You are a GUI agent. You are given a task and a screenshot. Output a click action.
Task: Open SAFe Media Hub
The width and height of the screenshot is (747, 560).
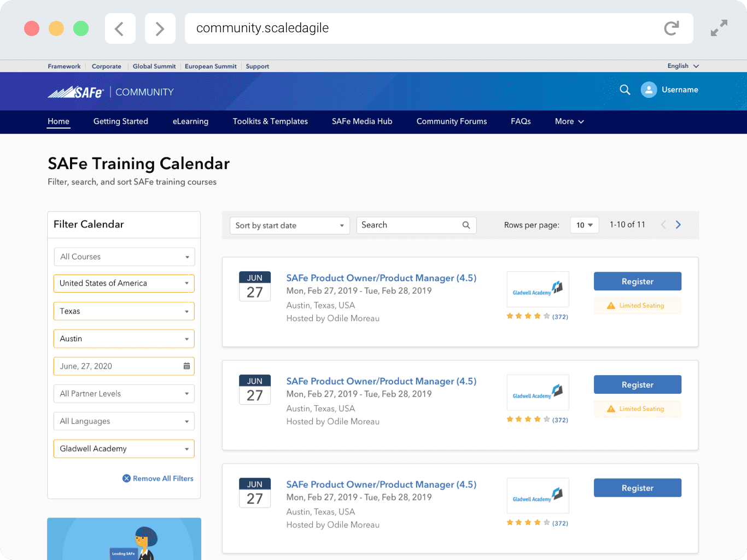362,121
